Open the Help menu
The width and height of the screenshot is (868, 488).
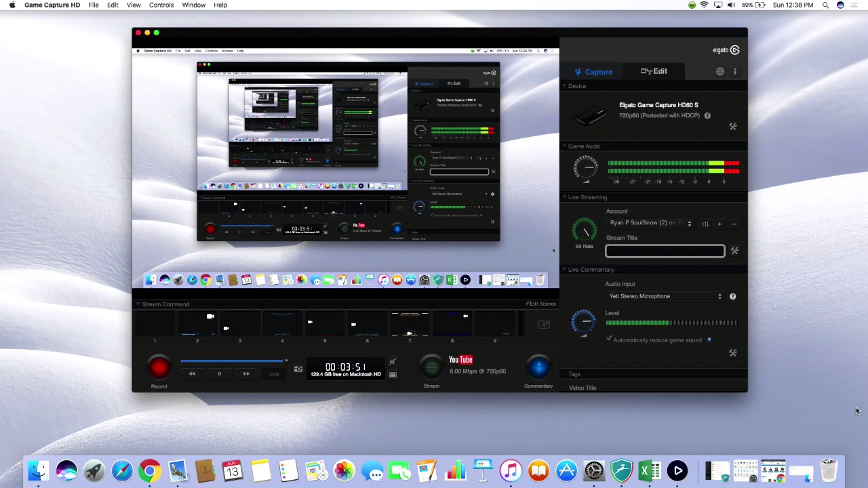(220, 5)
